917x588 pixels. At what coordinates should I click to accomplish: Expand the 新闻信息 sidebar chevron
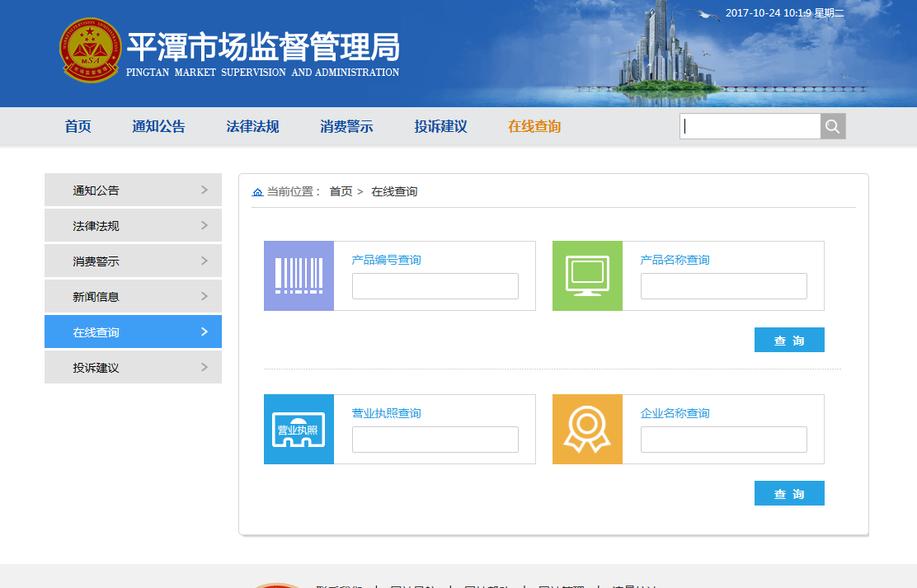click(205, 296)
